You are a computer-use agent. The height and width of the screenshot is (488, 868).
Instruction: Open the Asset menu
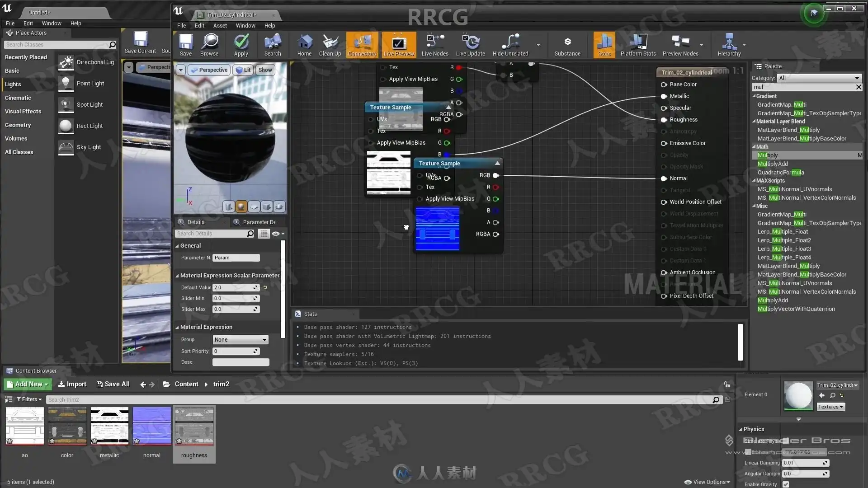[220, 26]
